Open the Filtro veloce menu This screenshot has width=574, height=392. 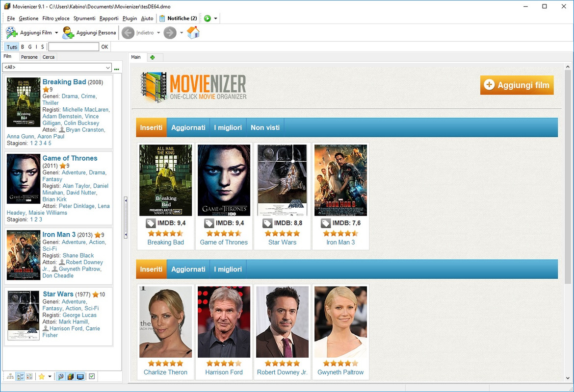pos(55,18)
